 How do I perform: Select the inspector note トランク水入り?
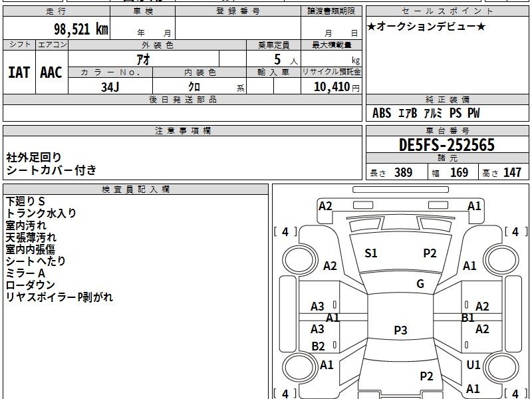[41, 213]
